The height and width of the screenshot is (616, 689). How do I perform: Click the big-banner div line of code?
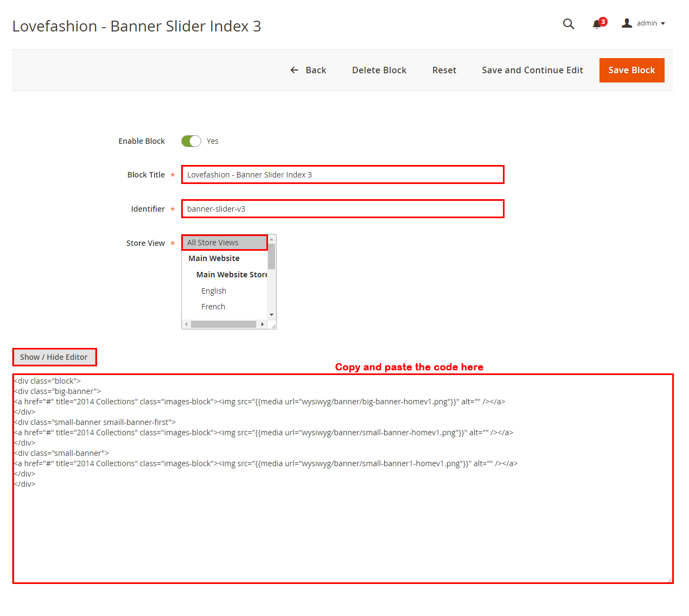point(58,391)
